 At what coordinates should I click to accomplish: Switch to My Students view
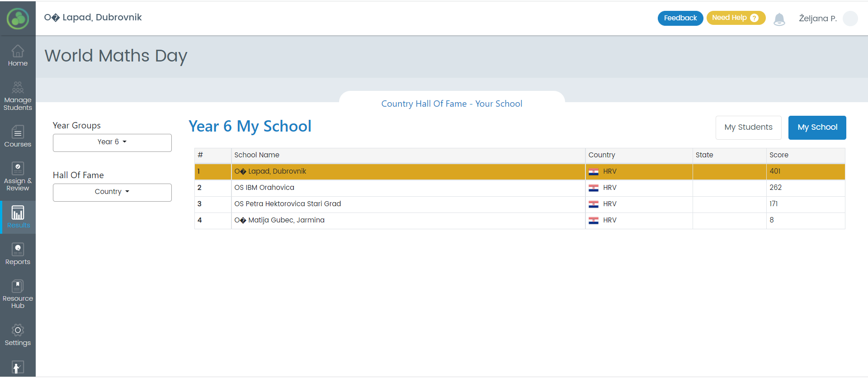(x=748, y=128)
